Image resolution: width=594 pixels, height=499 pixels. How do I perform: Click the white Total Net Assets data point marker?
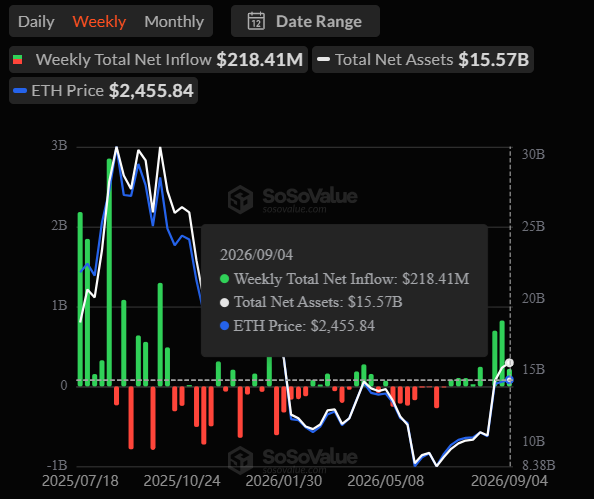pos(510,363)
